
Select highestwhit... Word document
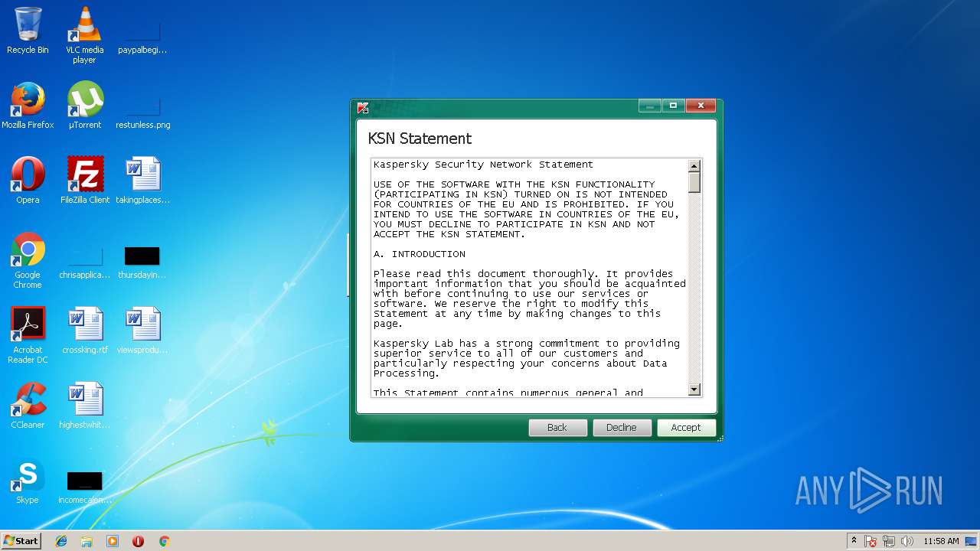85,406
